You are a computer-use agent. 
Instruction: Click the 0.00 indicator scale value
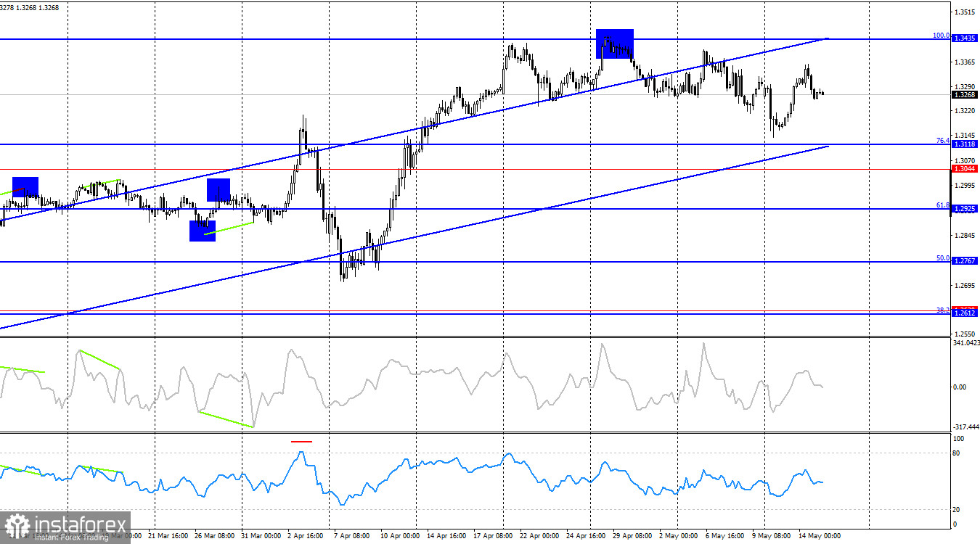960,387
